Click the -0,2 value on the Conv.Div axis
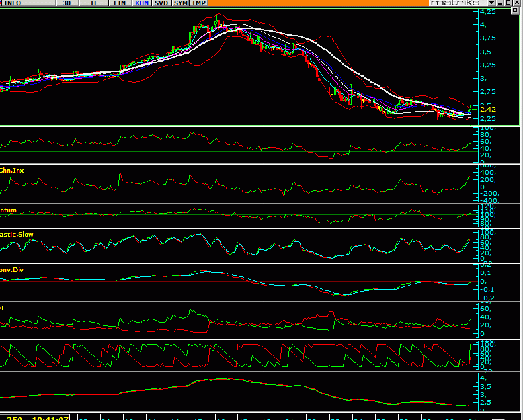Viewport: 523px width, 420px height. (487, 298)
